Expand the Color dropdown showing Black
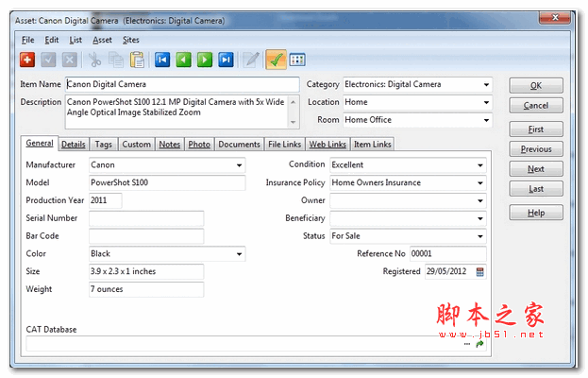This screenshot has height=378, width=588. 239,254
